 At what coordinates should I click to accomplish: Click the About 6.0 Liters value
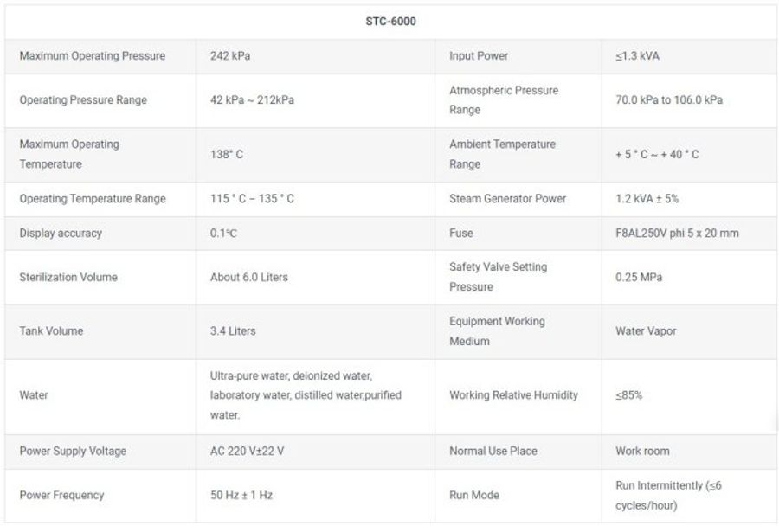click(249, 278)
